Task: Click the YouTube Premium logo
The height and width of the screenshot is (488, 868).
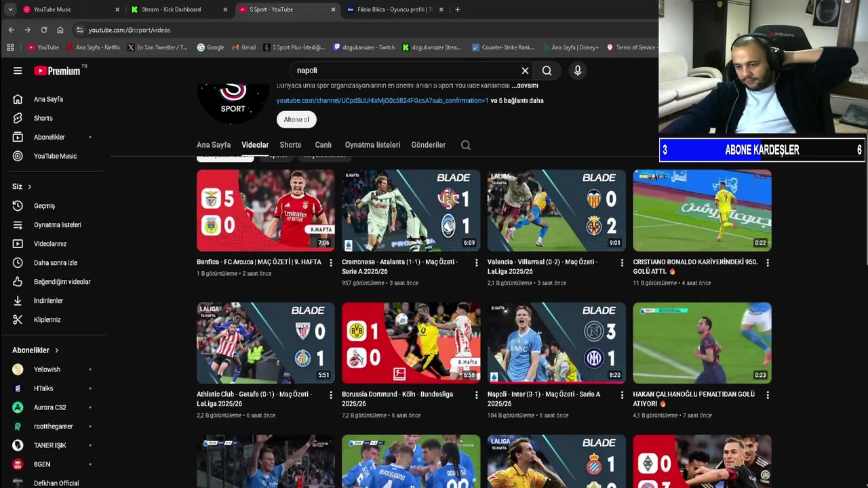Action: pyautogui.click(x=58, y=70)
